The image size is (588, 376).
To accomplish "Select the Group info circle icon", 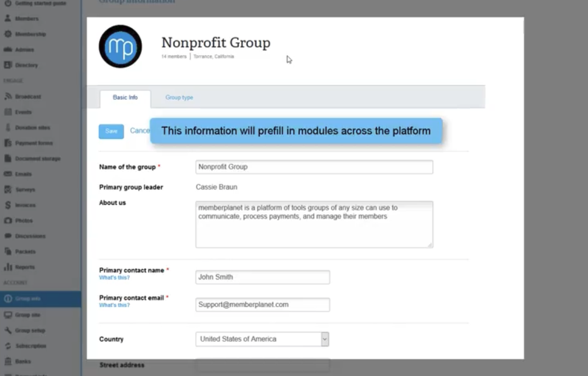I will coord(8,299).
